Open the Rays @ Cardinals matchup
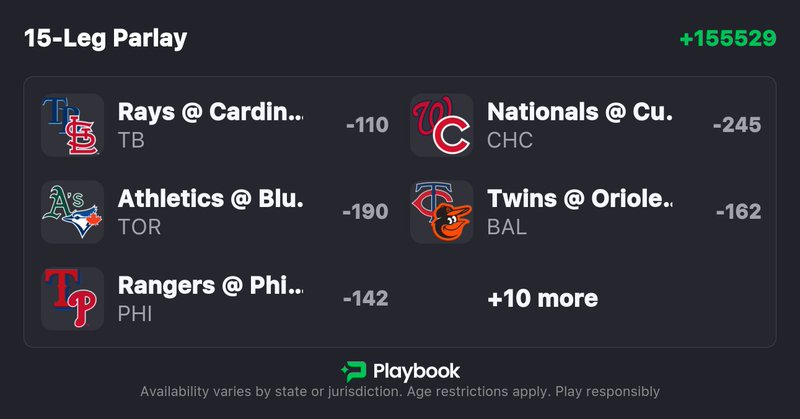 pyautogui.click(x=210, y=112)
